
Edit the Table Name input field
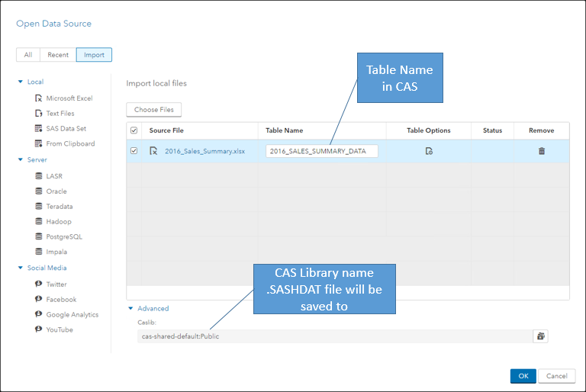point(321,151)
